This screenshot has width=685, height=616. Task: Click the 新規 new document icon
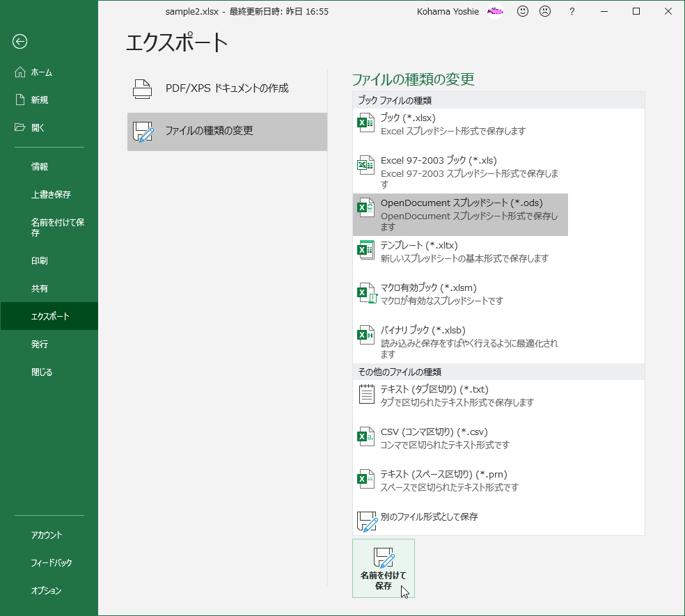tap(20, 100)
